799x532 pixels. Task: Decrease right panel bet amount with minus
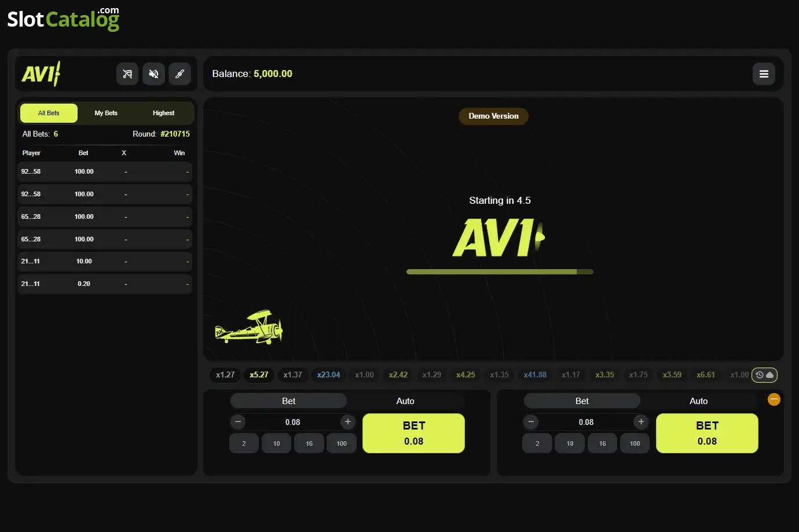532,422
